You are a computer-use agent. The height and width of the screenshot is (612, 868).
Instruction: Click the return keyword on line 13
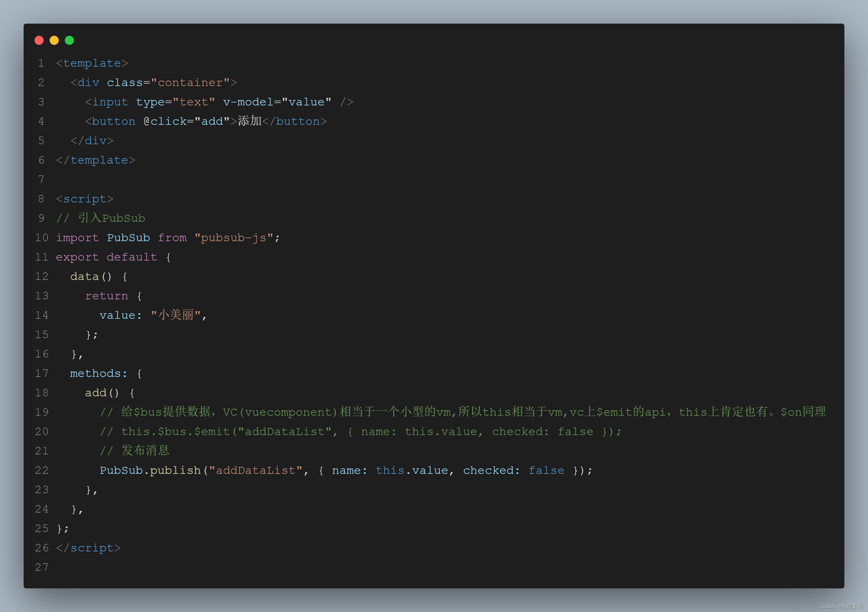point(107,296)
